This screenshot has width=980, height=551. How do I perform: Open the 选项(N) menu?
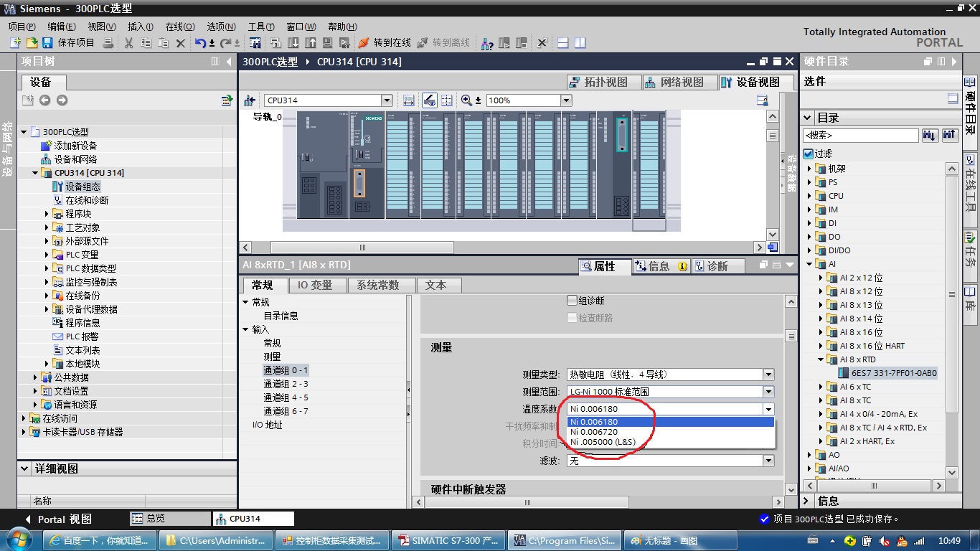pos(222,27)
